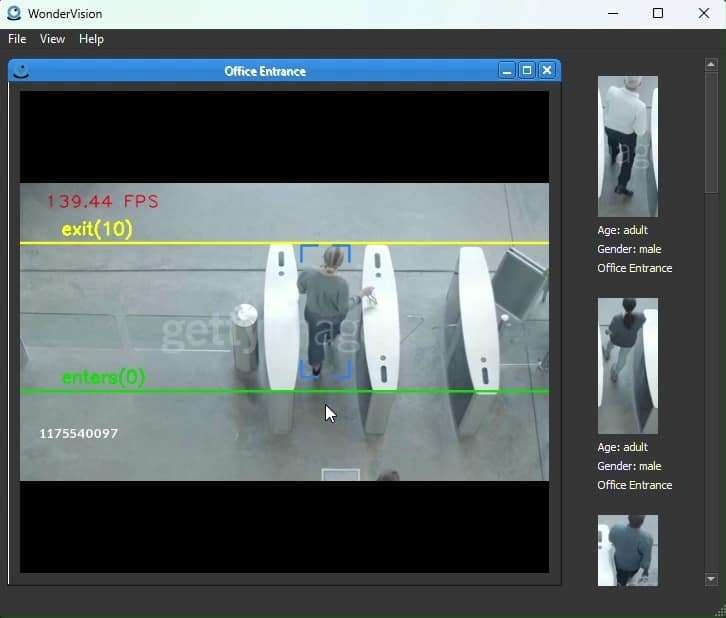
Task: Click the blue tracking box around the person
Action: click(325, 312)
